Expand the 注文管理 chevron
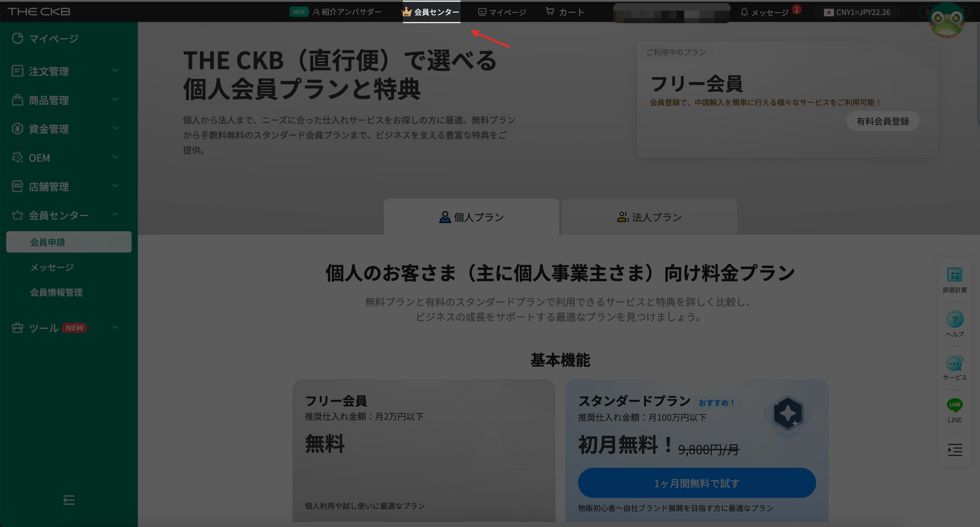 (x=115, y=70)
